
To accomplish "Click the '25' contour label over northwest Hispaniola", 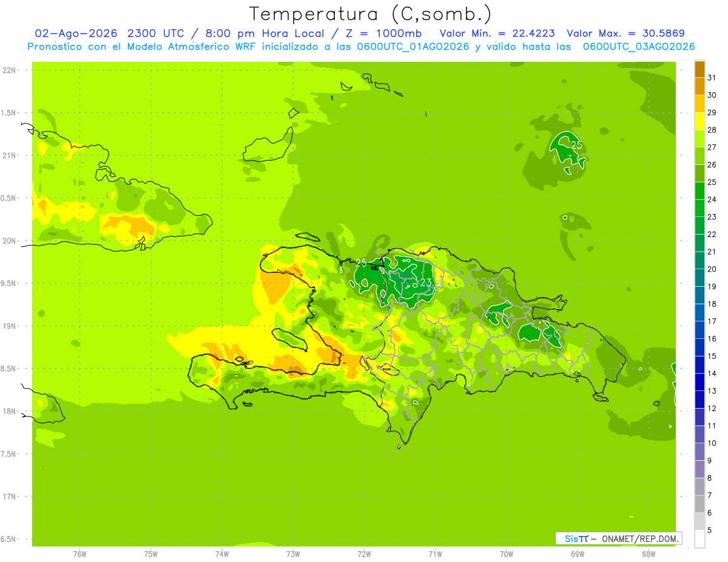I will tap(361, 263).
